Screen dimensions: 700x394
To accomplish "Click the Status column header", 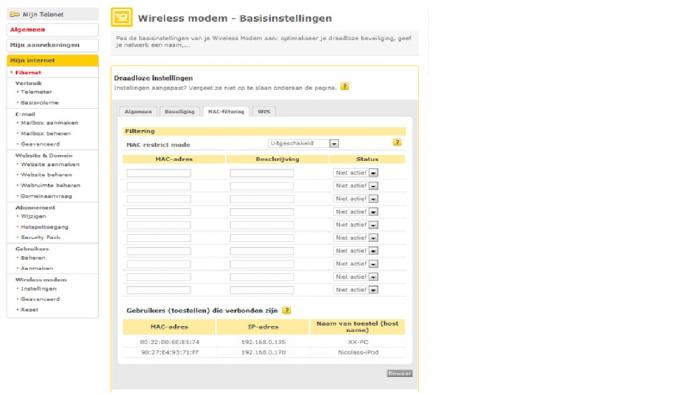I will [367, 159].
